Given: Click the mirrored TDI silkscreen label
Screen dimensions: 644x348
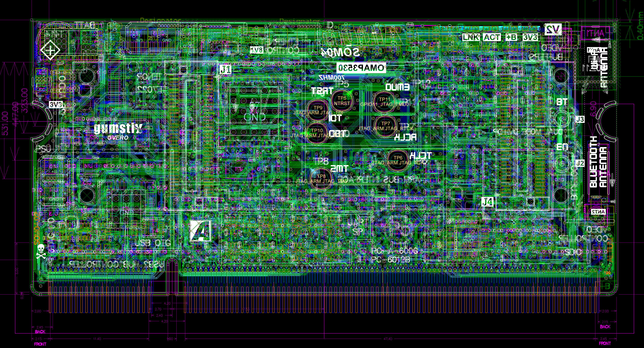Looking at the screenshot, I should 335,118.
